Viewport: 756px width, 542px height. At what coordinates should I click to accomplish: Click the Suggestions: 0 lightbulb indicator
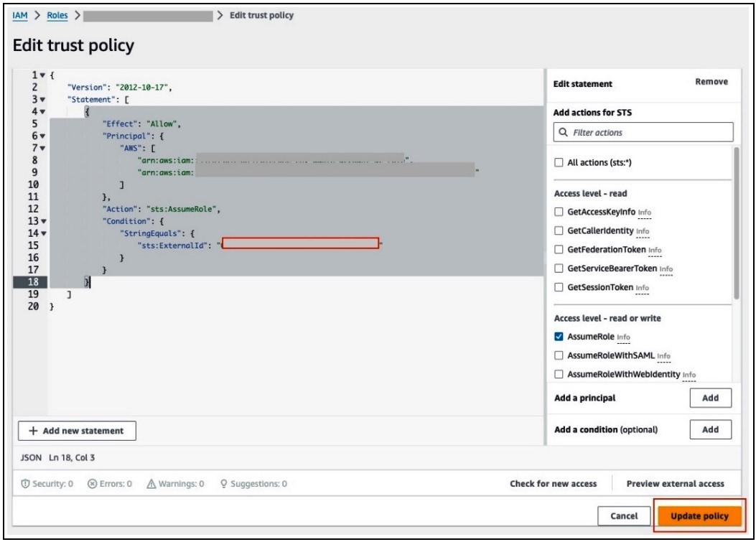(253, 483)
